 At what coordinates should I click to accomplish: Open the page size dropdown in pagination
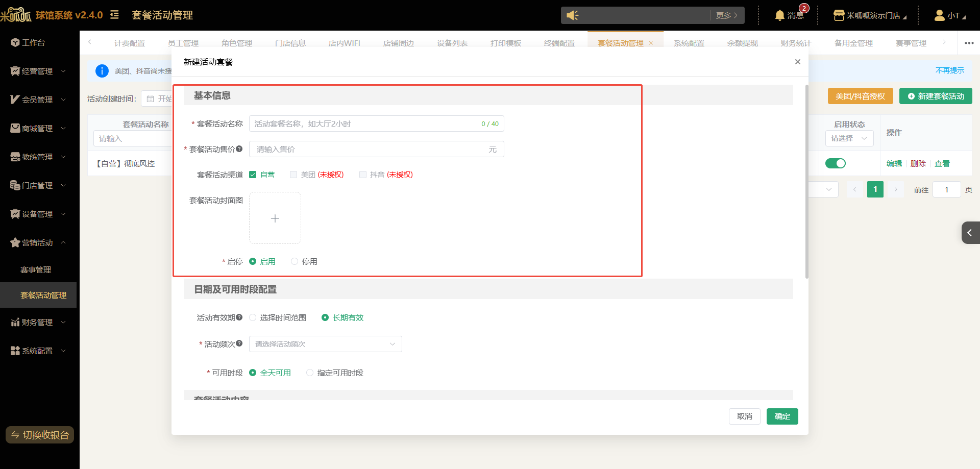pos(823,189)
